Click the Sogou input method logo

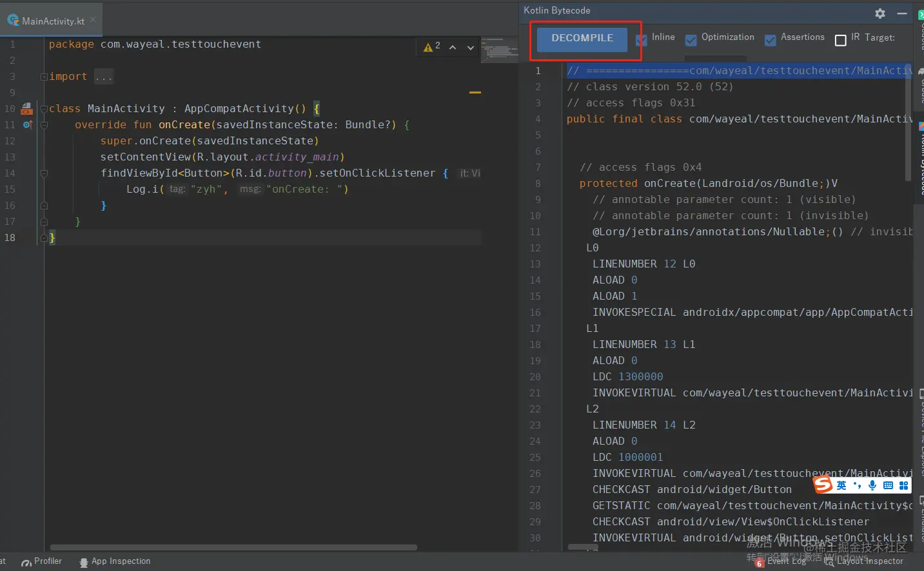(x=823, y=485)
